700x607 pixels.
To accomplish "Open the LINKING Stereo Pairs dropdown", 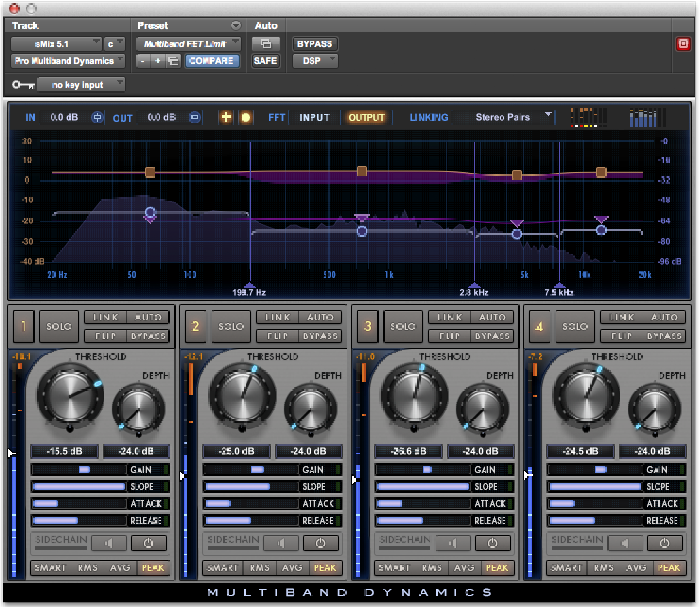I will click(503, 117).
